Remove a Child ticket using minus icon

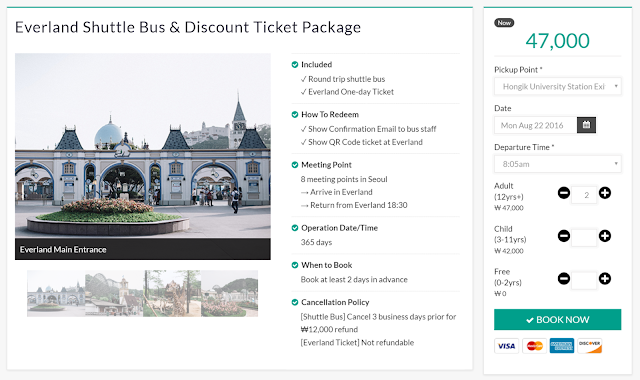pyautogui.click(x=564, y=236)
